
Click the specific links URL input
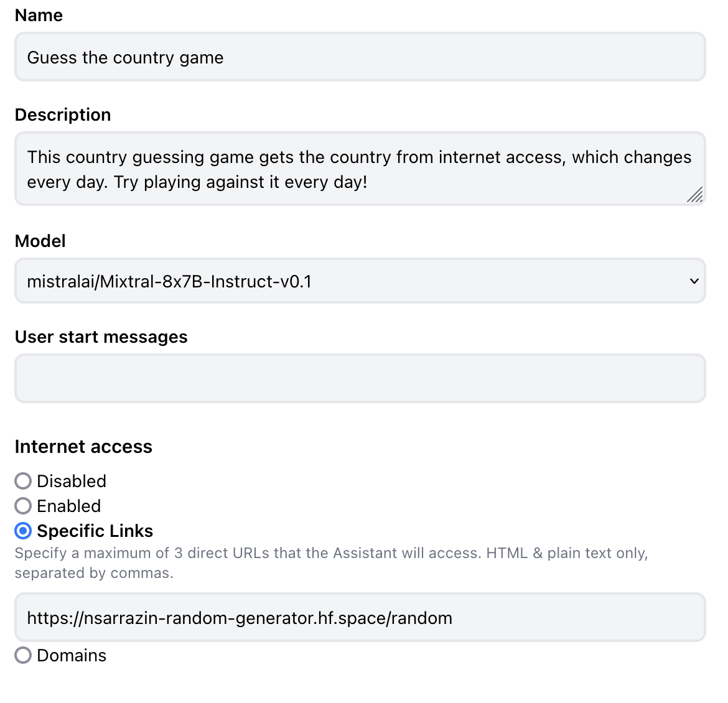pyautogui.click(x=360, y=618)
